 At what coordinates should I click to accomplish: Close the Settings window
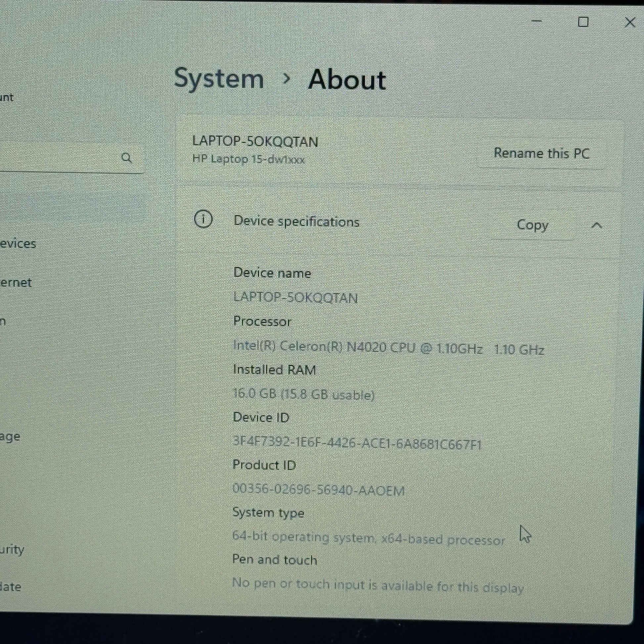[630, 22]
